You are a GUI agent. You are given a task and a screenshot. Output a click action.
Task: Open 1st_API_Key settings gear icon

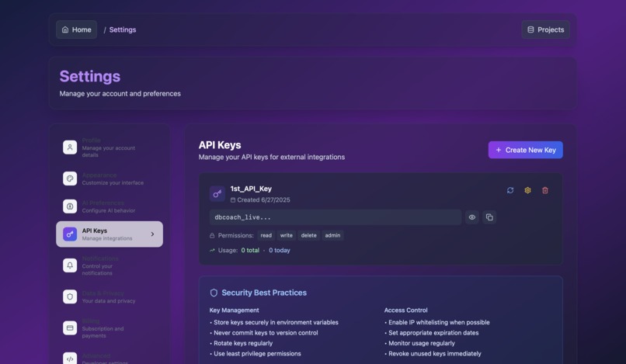528,190
